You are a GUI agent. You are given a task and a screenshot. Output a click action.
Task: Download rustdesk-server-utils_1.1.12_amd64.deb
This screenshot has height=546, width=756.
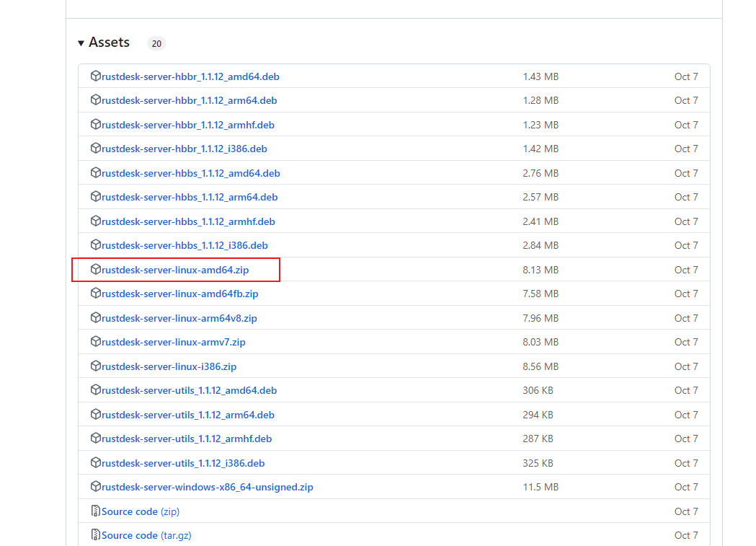[189, 390]
